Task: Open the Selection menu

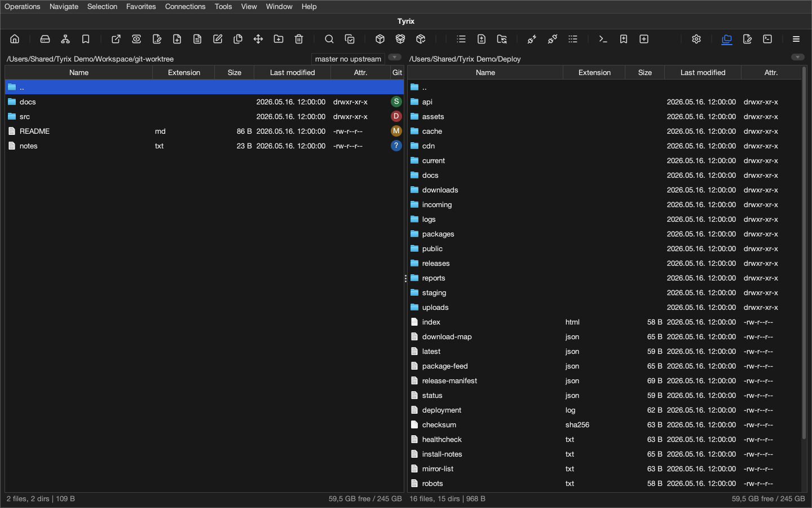Action: [102, 6]
